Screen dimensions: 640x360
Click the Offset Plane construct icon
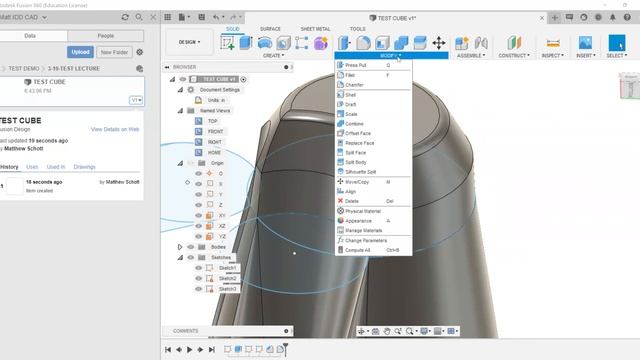coord(514,43)
